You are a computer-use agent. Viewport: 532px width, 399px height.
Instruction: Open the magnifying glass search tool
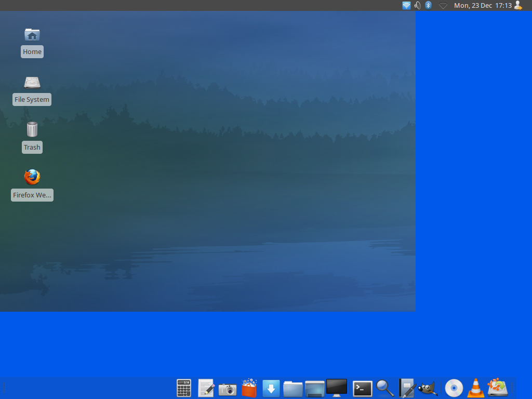[x=385, y=389]
